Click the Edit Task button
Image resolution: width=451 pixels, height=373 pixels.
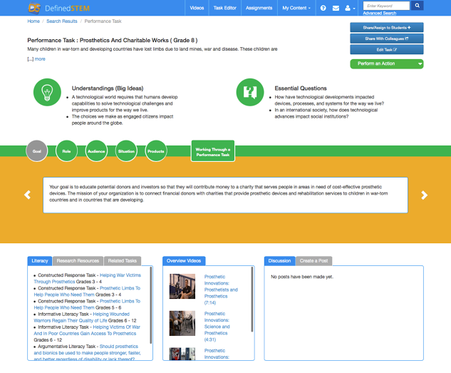(387, 49)
